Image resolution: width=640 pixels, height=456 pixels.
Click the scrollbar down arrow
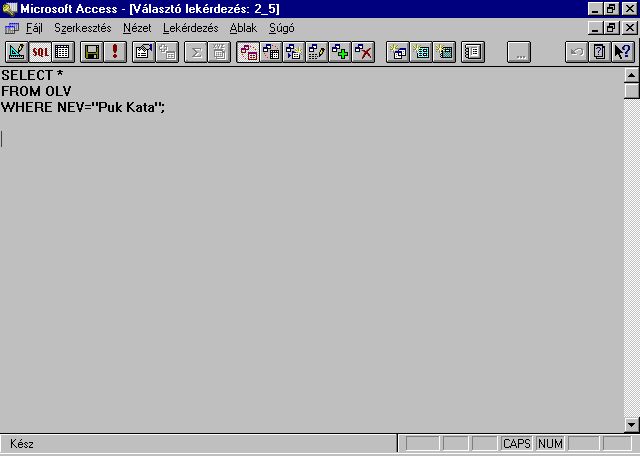(x=631, y=425)
